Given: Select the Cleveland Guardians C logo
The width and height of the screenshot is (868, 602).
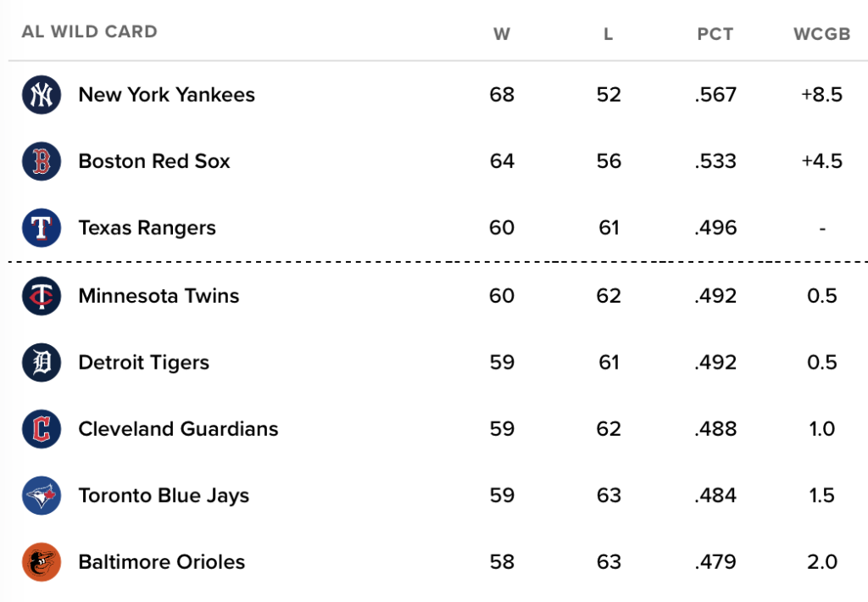Looking at the screenshot, I should [42, 429].
